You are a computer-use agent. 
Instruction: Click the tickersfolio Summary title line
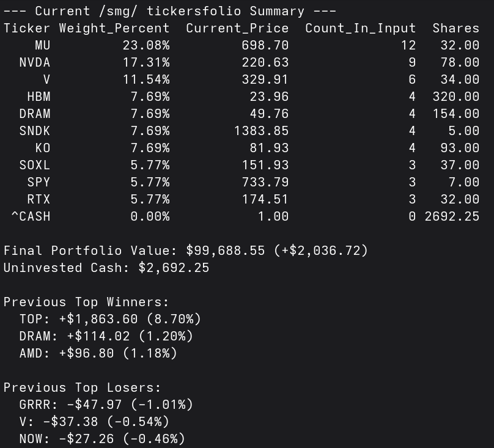169,11
